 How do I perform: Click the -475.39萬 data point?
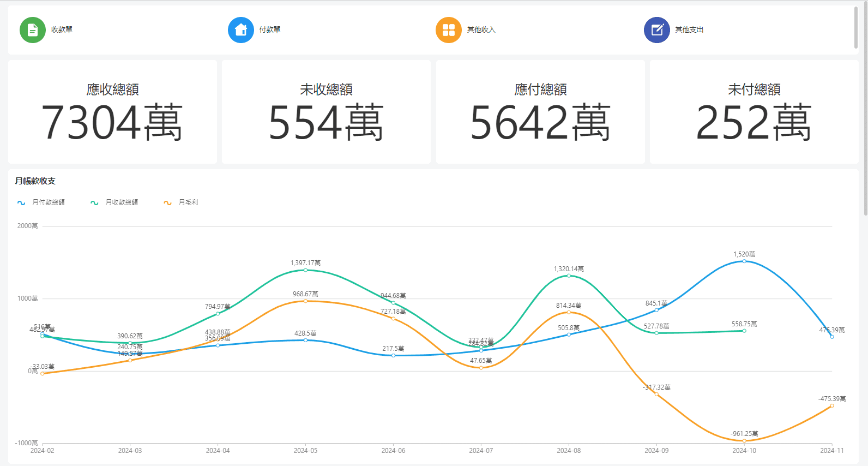coord(832,405)
